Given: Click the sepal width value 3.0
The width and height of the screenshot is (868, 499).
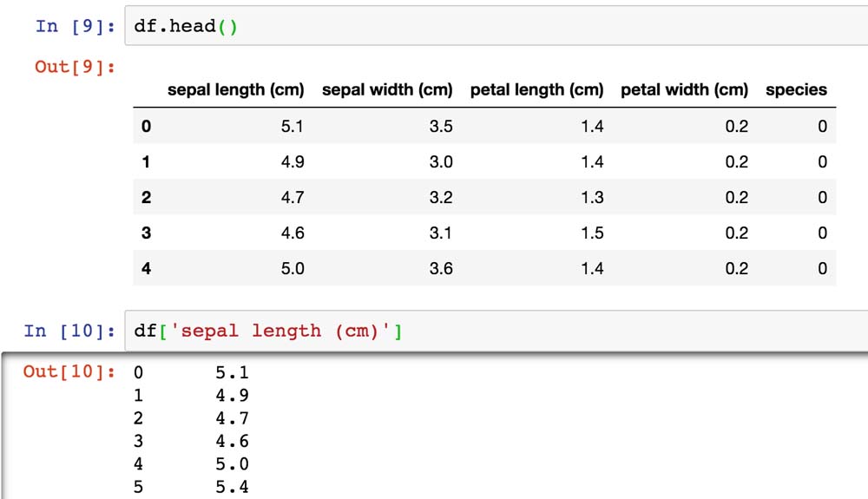Looking at the screenshot, I should click(x=441, y=162).
